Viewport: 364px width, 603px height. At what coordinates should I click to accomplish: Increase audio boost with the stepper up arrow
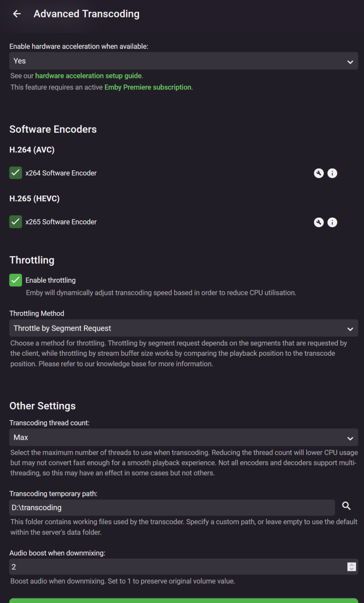[x=350, y=565]
